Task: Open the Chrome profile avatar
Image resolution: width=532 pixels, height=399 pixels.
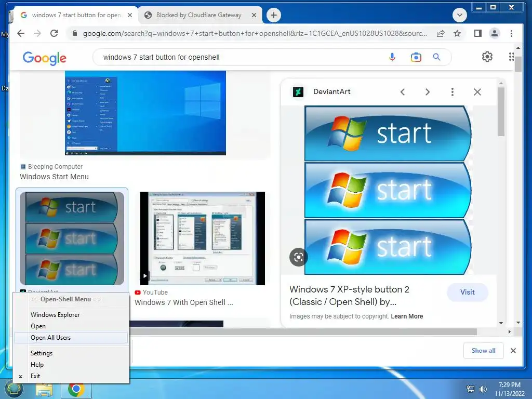Action: point(495,33)
